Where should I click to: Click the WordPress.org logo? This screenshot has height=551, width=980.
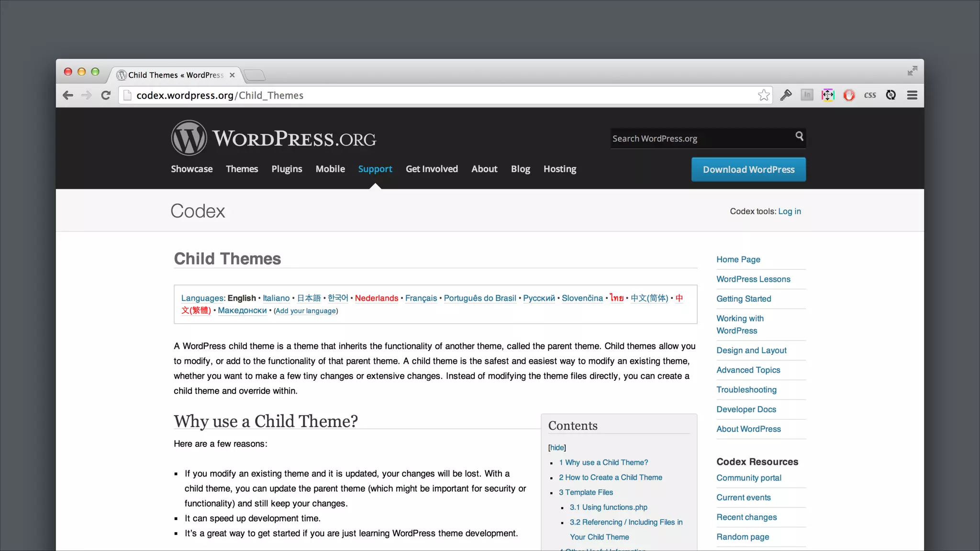pos(274,138)
